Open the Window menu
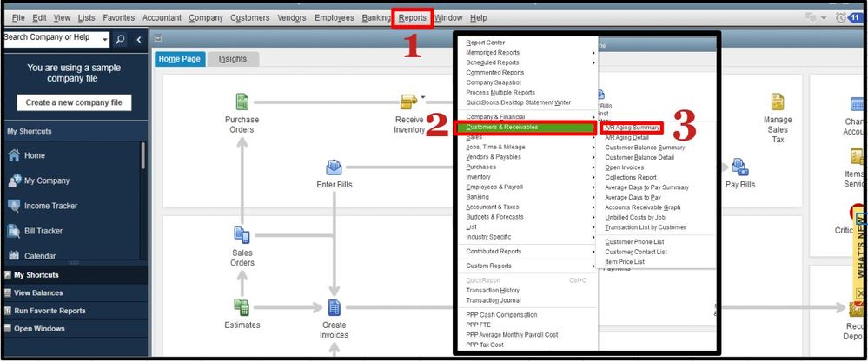This screenshot has height=361, width=868. 448,17
